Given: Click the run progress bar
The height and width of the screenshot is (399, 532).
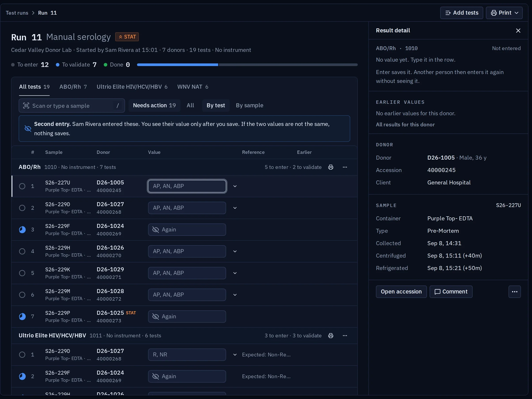Looking at the screenshot, I should 247,65.
